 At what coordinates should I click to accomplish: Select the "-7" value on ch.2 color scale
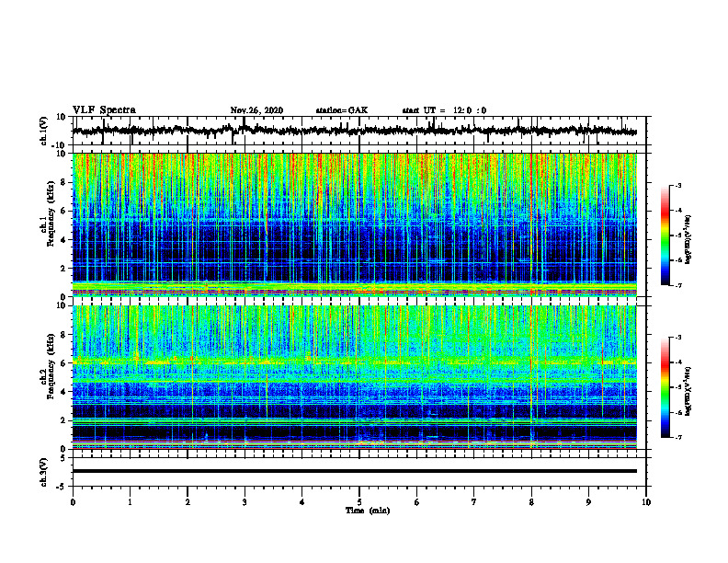point(677,437)
